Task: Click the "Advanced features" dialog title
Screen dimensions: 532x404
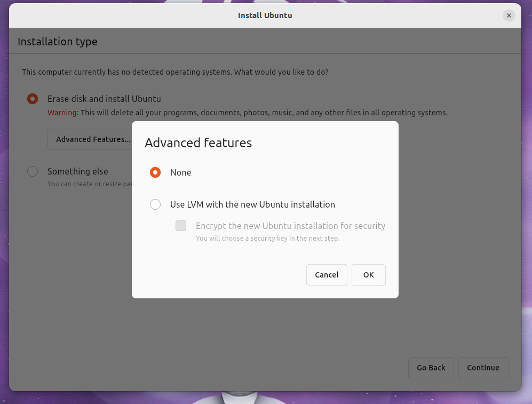Action: pos(198,142)
